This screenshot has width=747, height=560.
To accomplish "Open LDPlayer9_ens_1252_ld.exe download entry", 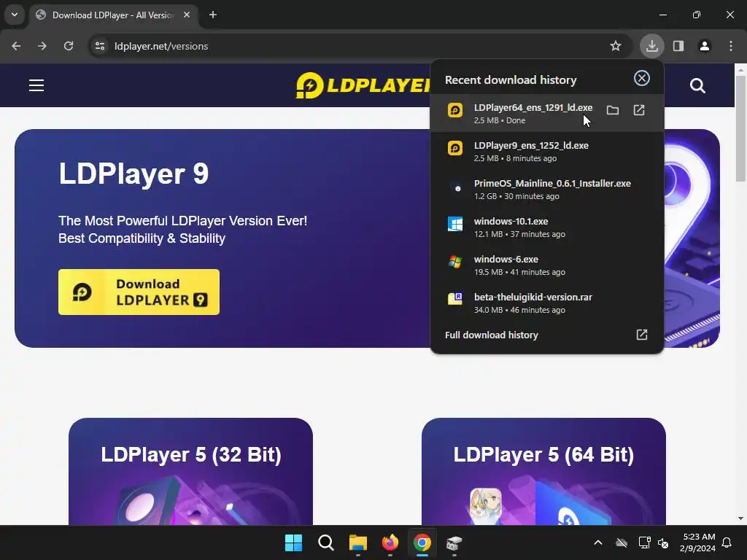I will click(x=546, y=152).
